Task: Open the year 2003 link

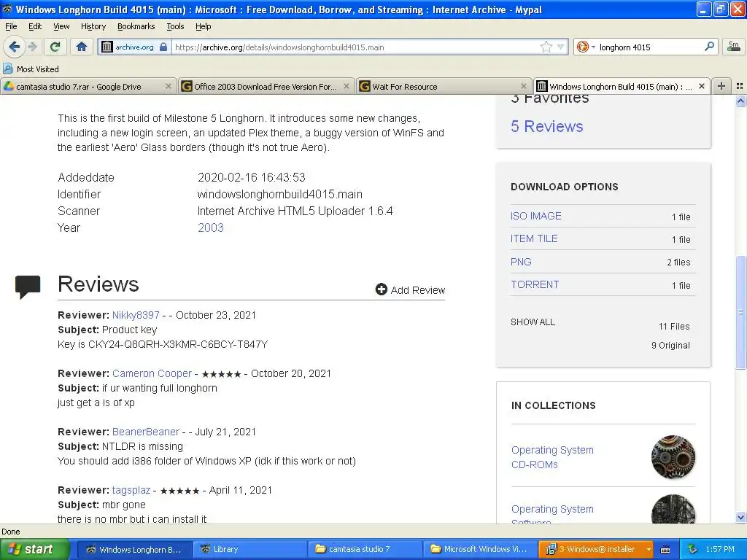Action: tap(211, 227)
